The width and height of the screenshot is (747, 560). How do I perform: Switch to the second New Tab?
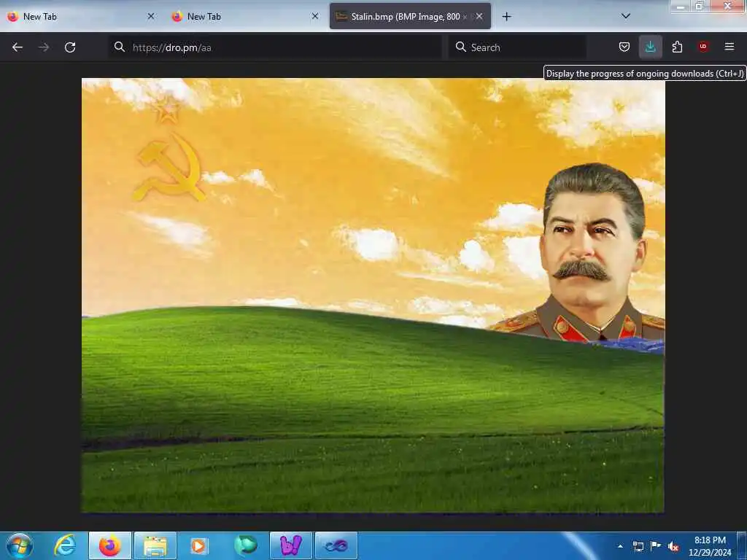[x=245, y=16]
